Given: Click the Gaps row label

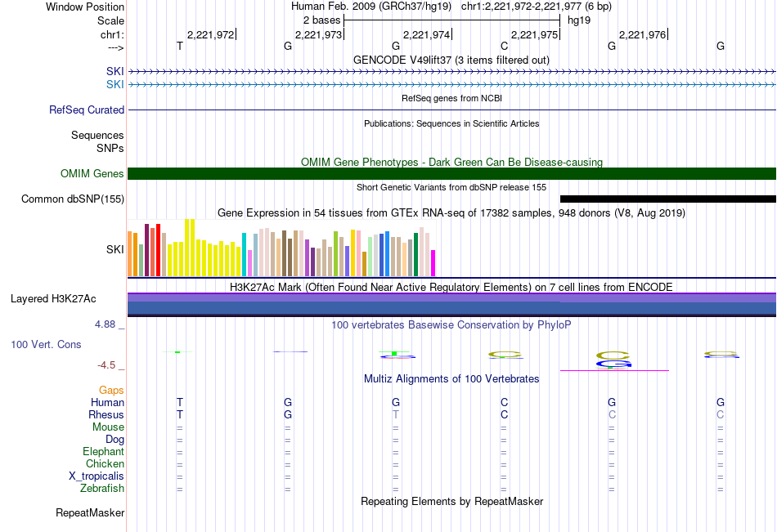Looking at the screenshot, I should (111, 391).
